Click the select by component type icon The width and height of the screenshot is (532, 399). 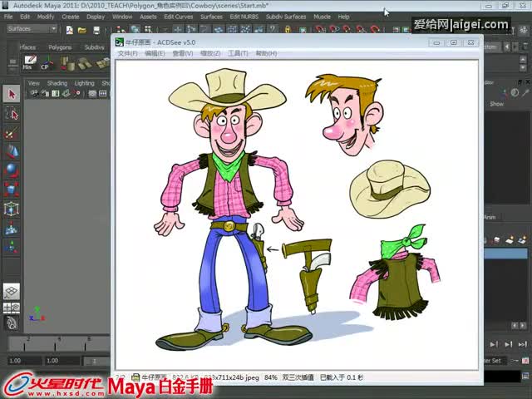(x=148, y=30)
